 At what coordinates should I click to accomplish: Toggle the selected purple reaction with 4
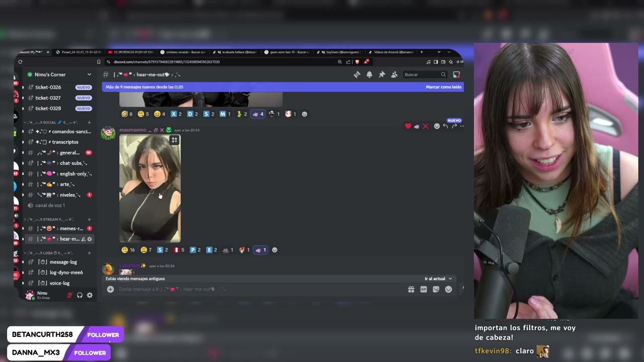click(258, 114)
